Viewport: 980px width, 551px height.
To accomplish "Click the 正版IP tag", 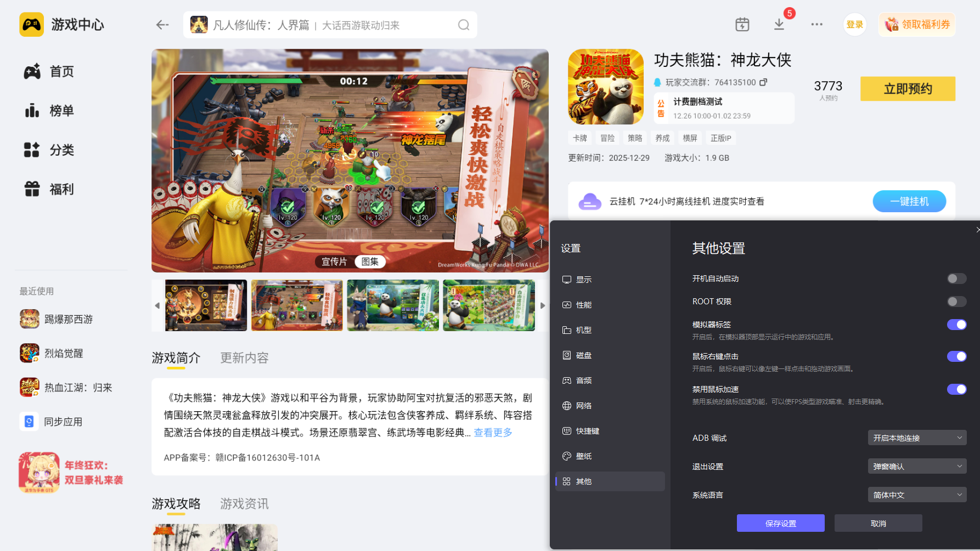I will click(x=721, y=138).
